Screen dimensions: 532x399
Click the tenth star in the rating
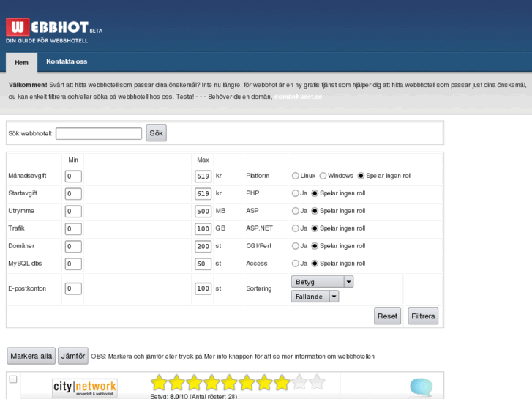[317, 383]
